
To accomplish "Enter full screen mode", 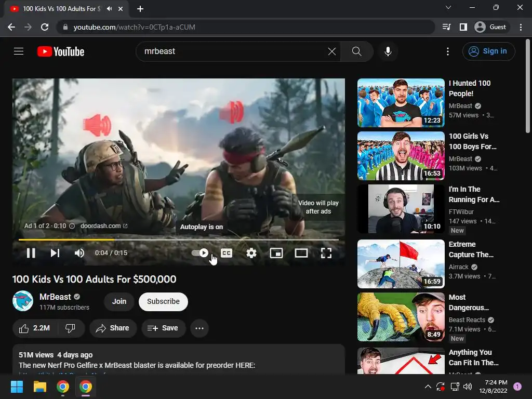I will pos(326,253).
